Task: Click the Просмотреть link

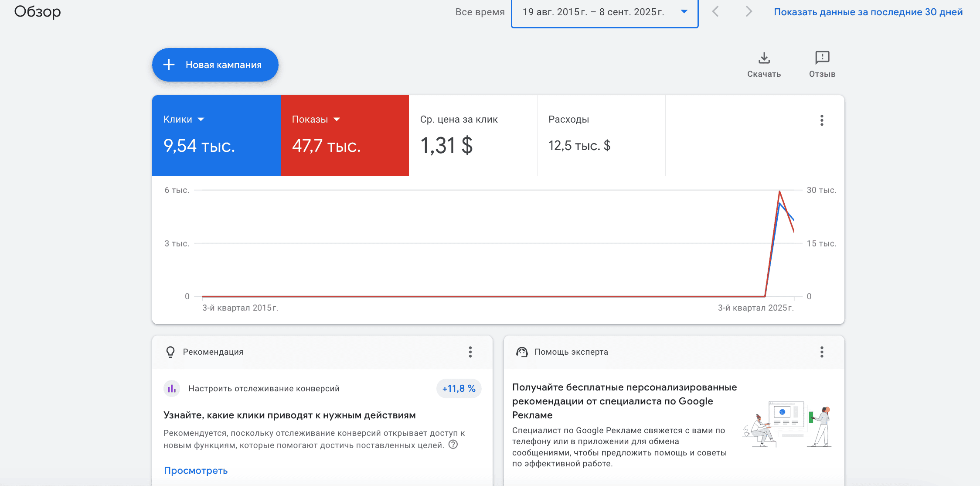Action: (x=196, y=470)
